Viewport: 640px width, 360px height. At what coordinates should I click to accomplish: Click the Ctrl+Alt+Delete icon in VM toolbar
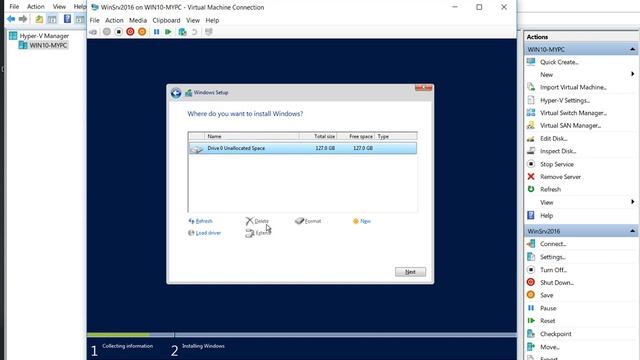pos(93,32)
